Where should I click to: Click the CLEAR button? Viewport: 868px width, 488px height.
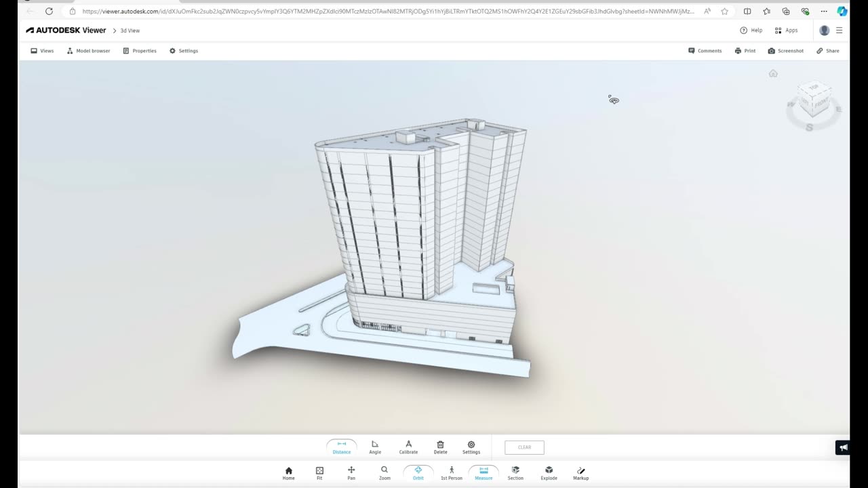tap(524, 447)
